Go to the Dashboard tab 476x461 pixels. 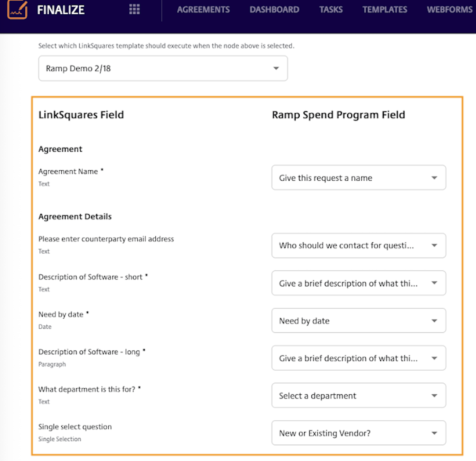[274, 10]
